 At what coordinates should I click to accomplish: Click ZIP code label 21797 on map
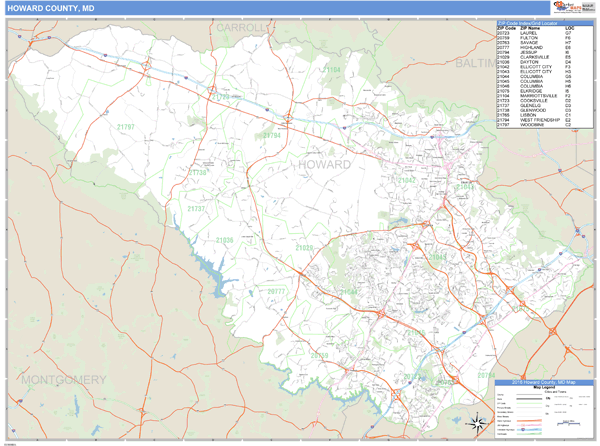tap(126, 127)
